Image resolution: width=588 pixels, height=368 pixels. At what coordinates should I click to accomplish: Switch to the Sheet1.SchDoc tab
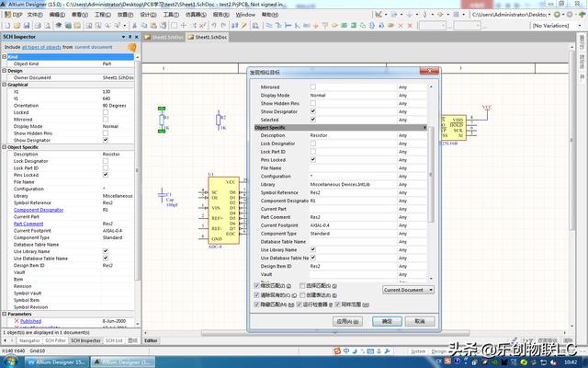[208, 37]
